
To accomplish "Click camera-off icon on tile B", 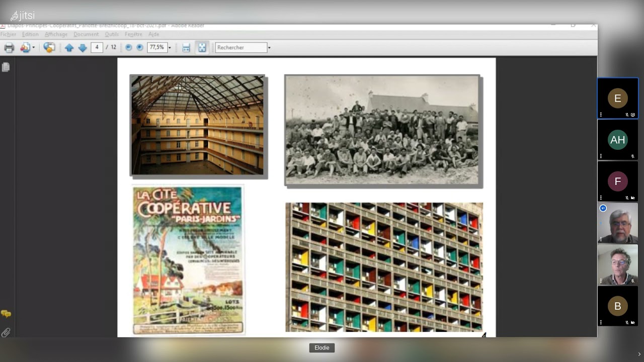I will pyautogui.click(x=633, y=322).
